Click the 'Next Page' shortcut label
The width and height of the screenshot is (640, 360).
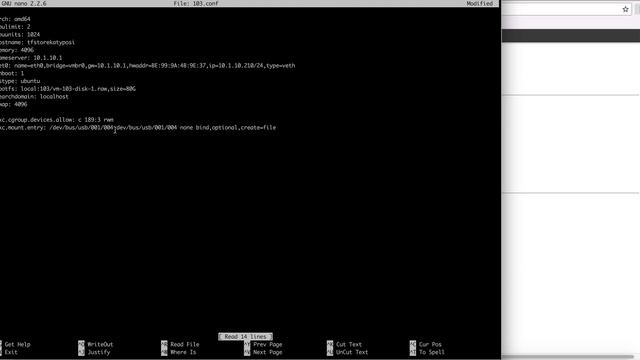(x=267, y=352)
